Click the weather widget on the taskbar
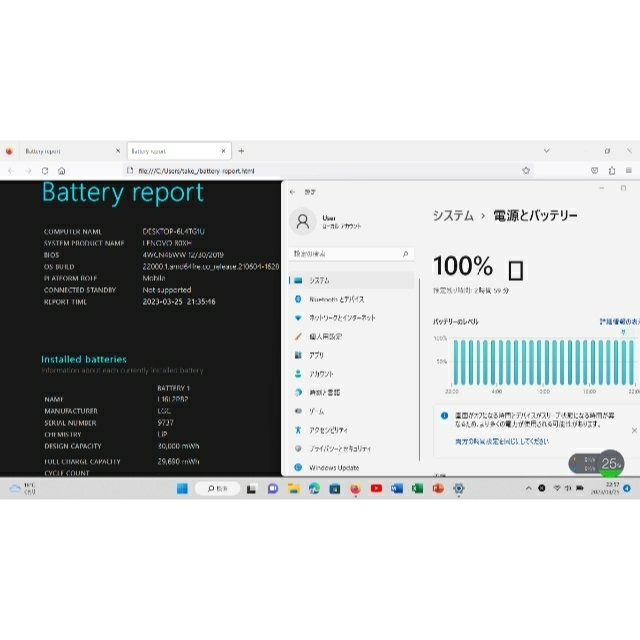Screen dimensions: 640x640 tap(22, 488)
